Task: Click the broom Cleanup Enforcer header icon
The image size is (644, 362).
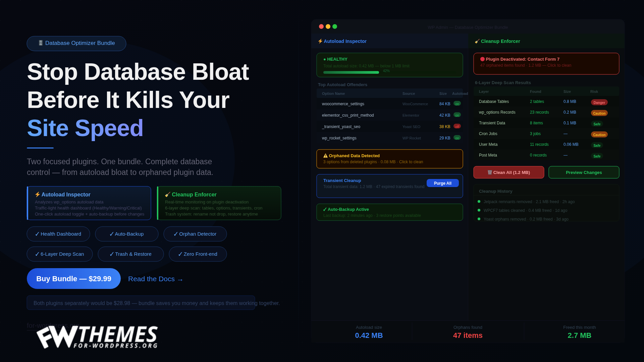Action: 477,41
